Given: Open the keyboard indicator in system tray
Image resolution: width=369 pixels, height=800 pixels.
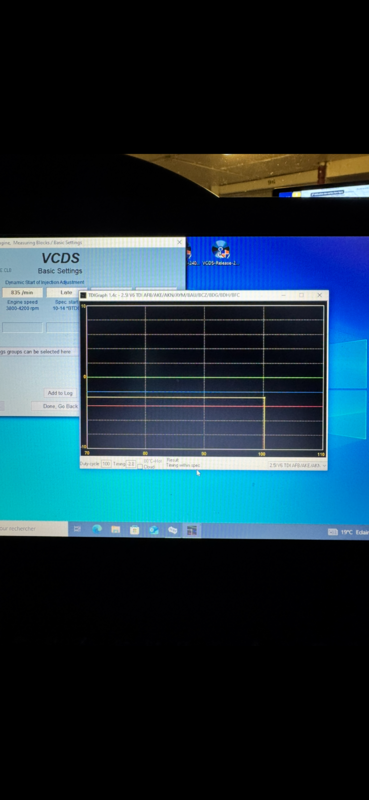Looking at the screenshot, I should click(x=333, y=532).
